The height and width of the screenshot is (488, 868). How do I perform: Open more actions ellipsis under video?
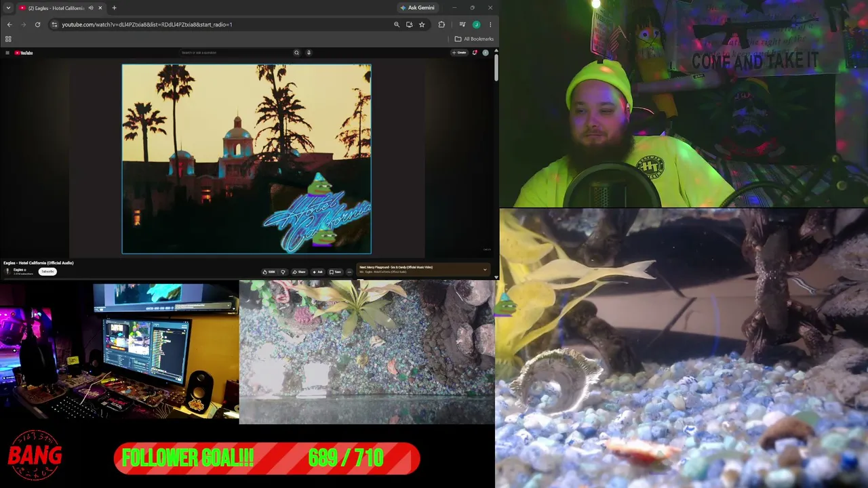click(x=349, y=272)
